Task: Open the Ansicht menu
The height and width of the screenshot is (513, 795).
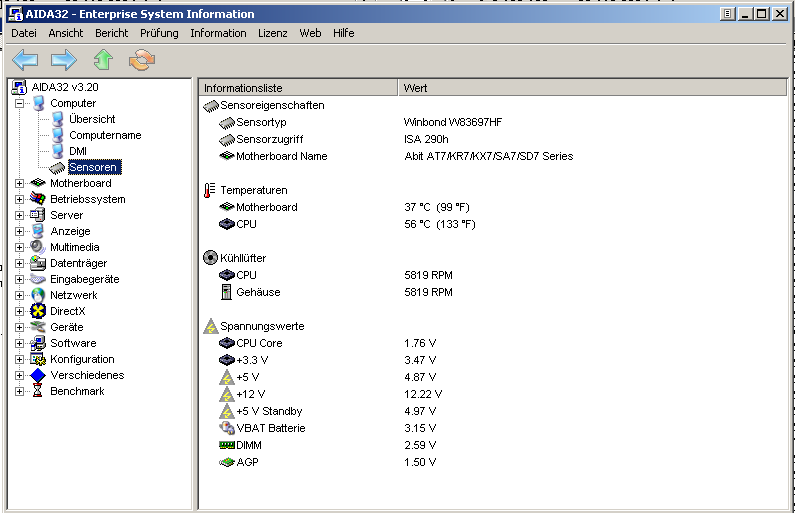Action: (65, 33)
